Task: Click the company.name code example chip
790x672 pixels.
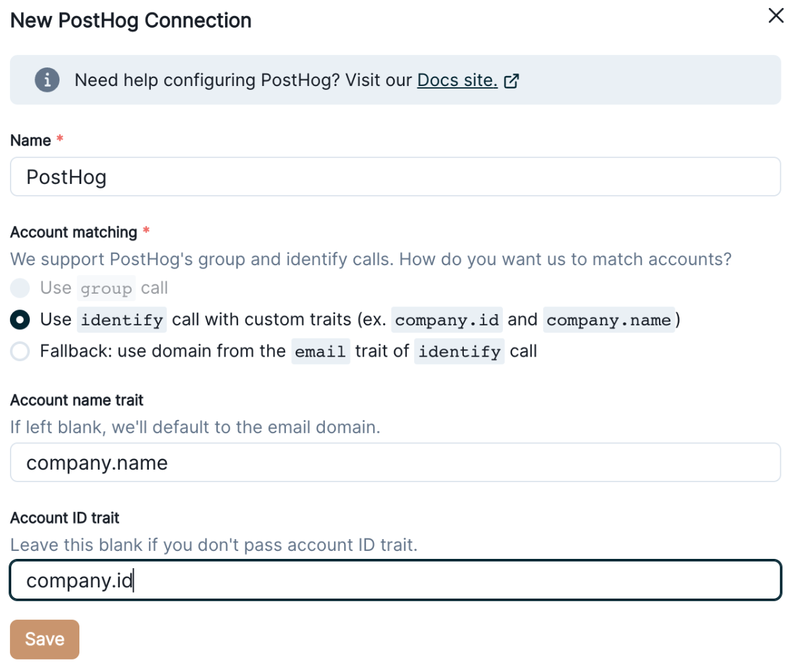Action: coord(608,320)
